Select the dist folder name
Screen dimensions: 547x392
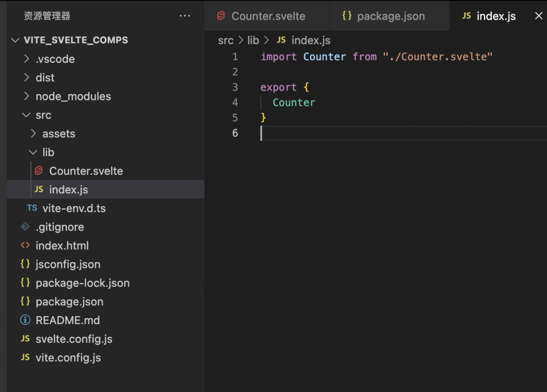point(45,77)
